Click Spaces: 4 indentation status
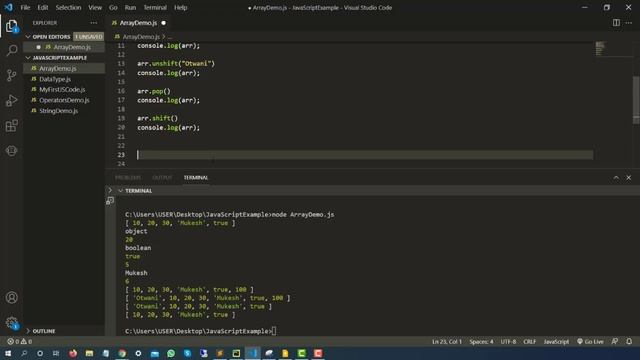 point(481,342)
